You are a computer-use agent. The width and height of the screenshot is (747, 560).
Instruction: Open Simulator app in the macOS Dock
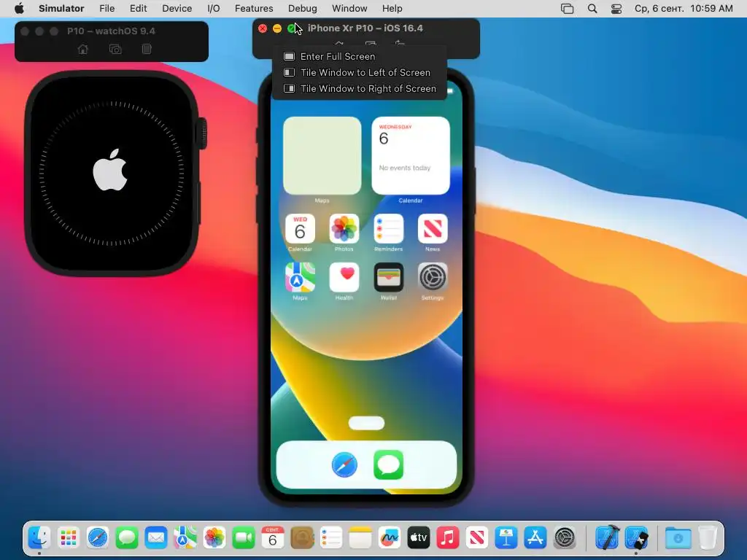coord(636,538)
